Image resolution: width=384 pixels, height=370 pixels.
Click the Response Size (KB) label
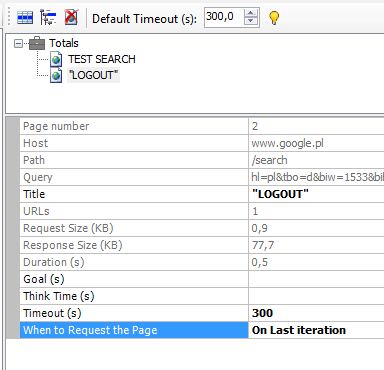[x=73, y=245]
